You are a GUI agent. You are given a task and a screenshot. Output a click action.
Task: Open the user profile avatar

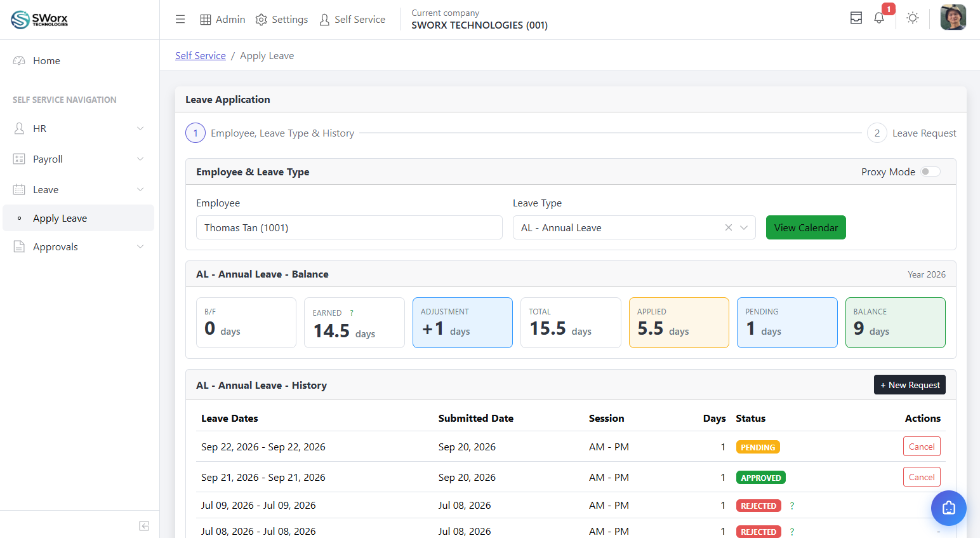(x=953, y=17)
